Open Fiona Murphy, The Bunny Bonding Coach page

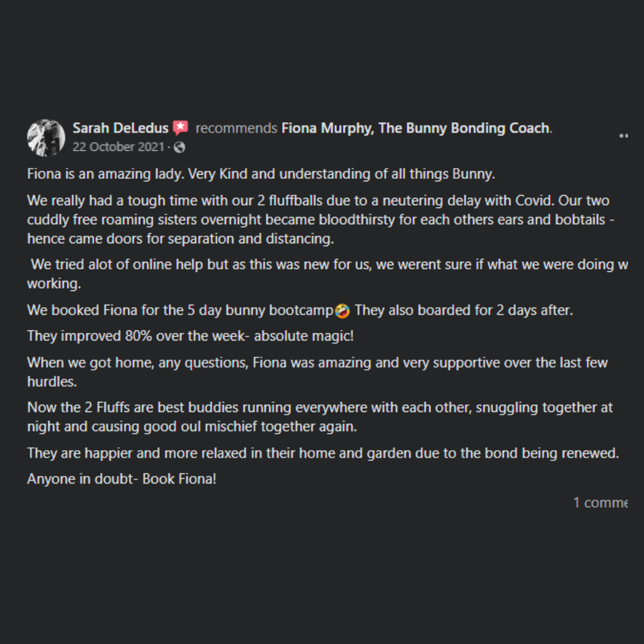416,128
